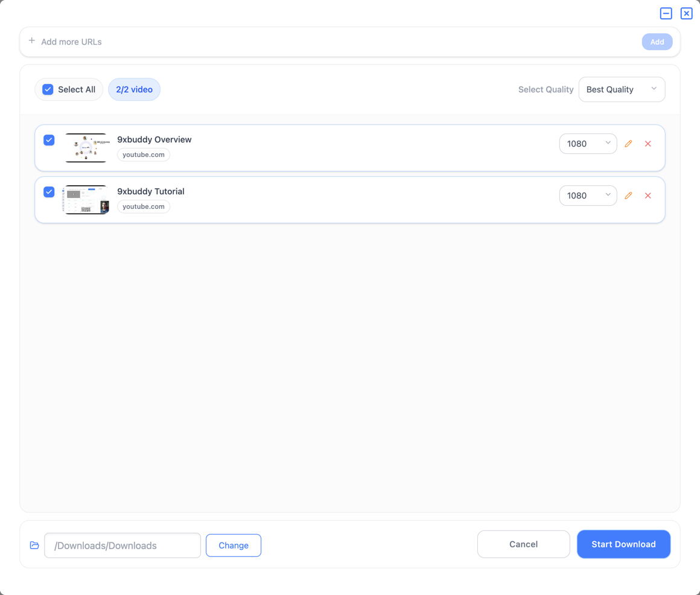Open 1080 resolution dropdown for 9xbuddy Tutorial
700x595 pixels.
click(588, 196)
